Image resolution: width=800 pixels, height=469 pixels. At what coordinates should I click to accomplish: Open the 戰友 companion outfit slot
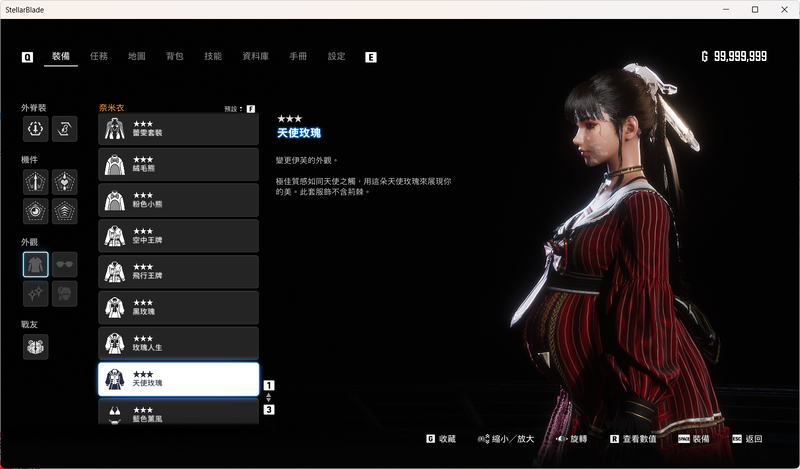click(36, 347)
